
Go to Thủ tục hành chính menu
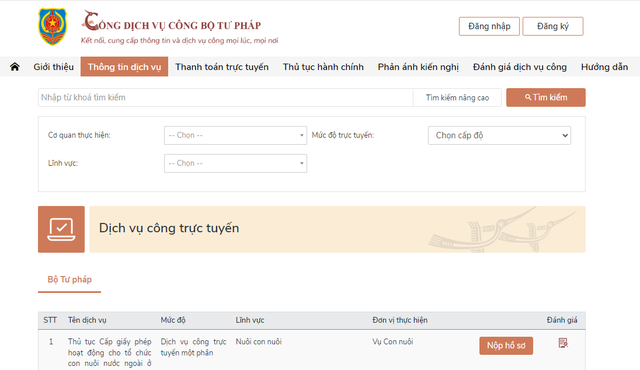point(323,67)
